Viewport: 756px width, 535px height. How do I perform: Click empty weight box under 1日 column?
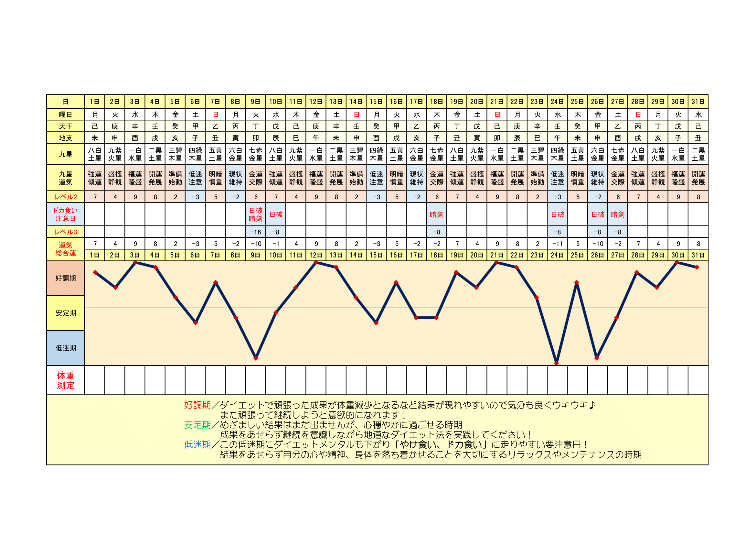click(95, 380)
